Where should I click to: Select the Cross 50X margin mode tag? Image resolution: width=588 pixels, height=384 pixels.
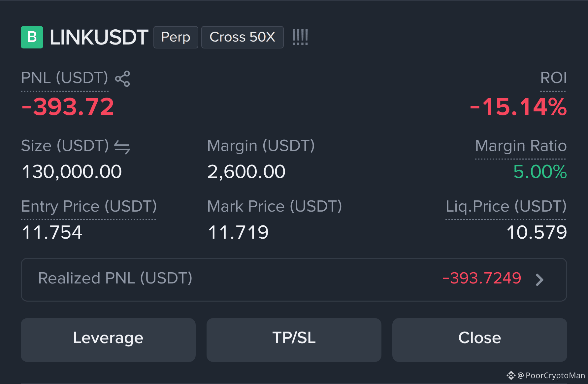point(243,37)
